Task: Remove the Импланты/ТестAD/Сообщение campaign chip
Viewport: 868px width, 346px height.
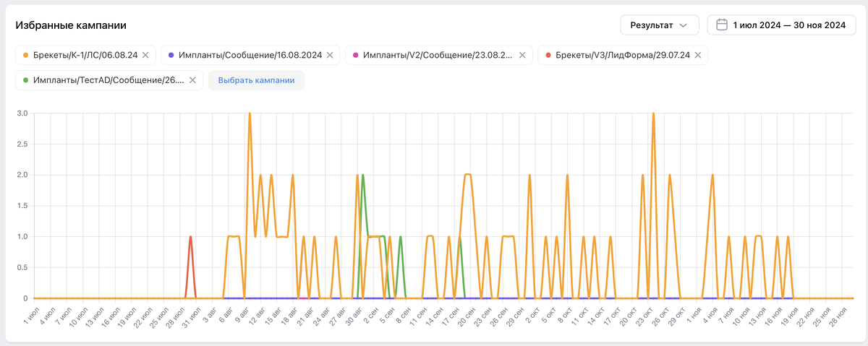Action: [x=192, y=80]
